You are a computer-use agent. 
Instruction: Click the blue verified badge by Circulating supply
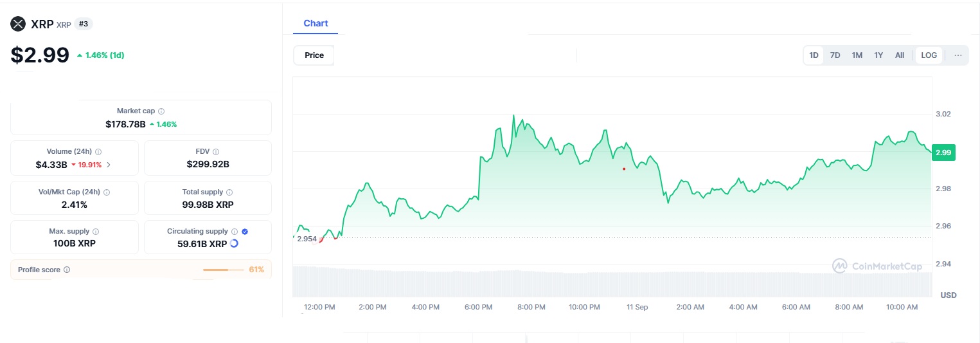[245, 232]
